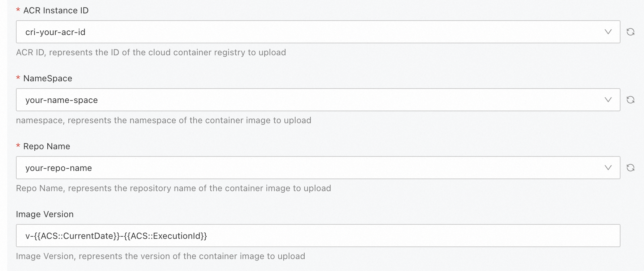Image resolution: width=644 pixels, height=271 pixels.
Task: Click the required asterisk beside Repo Name
Action: pos(18,147)
